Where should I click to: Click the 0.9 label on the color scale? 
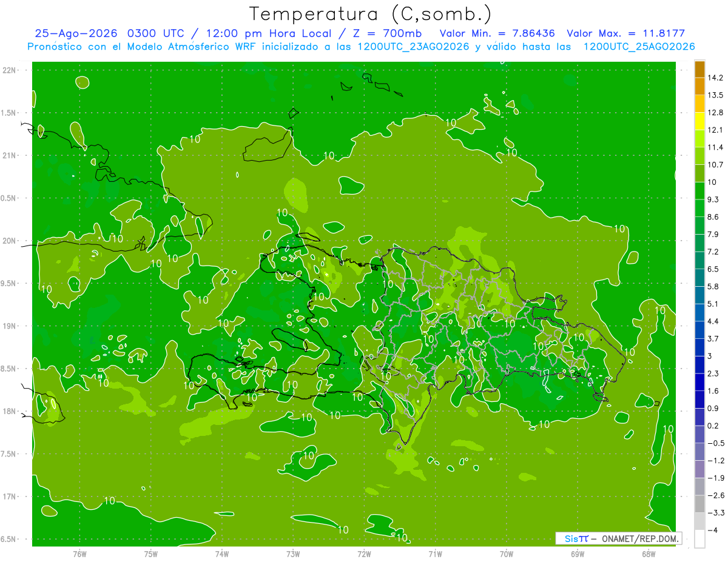713,408
